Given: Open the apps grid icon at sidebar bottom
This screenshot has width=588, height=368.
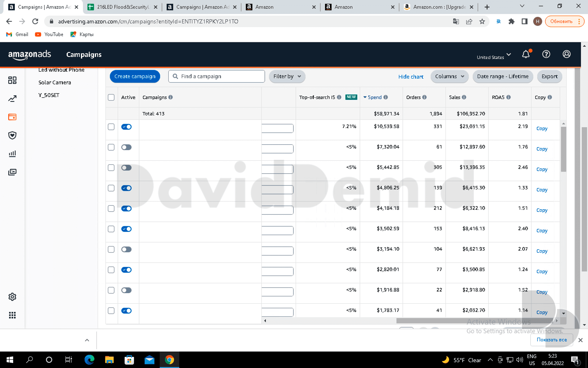Looking at the screenshot, I should [12, 315].
